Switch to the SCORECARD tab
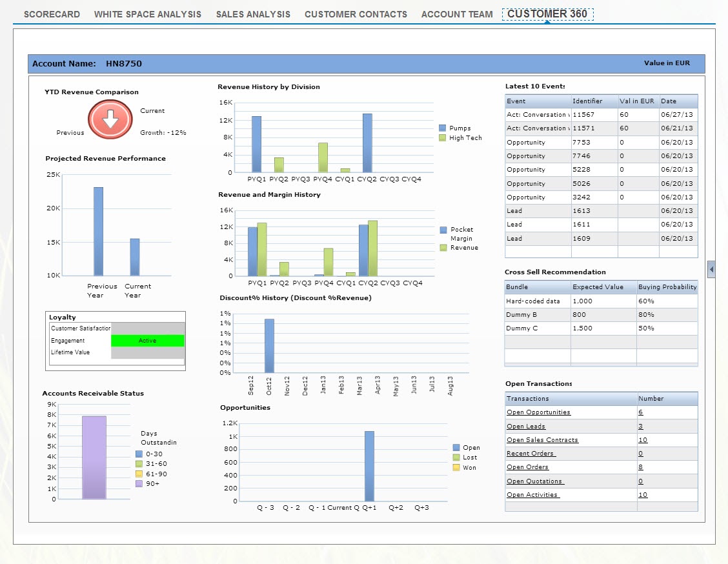The image size is (728, 564). coord(52,14)
